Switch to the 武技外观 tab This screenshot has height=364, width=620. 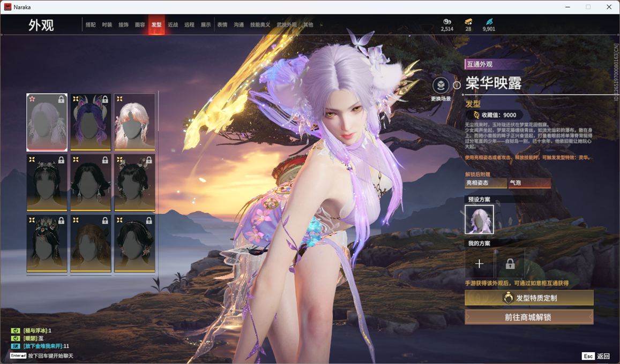287,25
